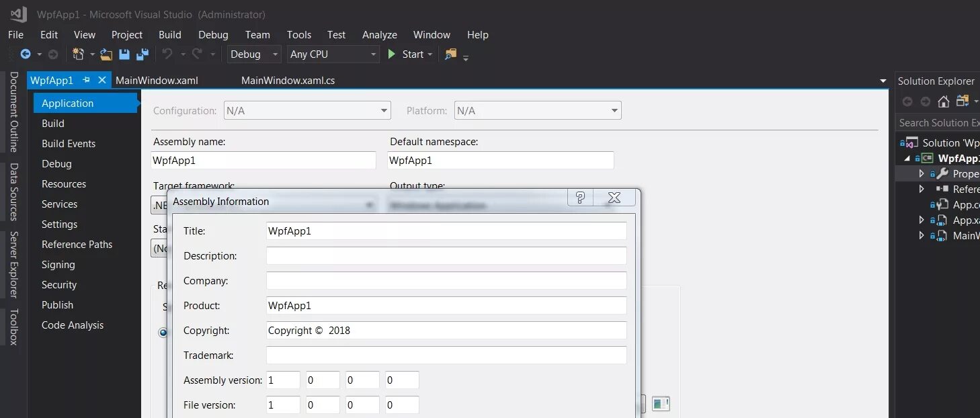Viewport: 980px width, 418px height.
Task: Click the Description field in Assembly Information
Action: pyautogui.click(x=446, y=255)
